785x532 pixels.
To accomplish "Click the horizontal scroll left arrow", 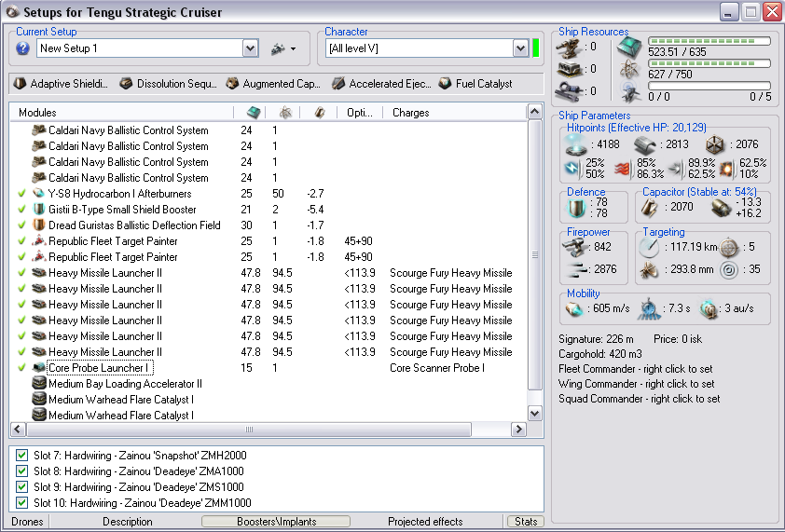I will click(x=18, y=429).
